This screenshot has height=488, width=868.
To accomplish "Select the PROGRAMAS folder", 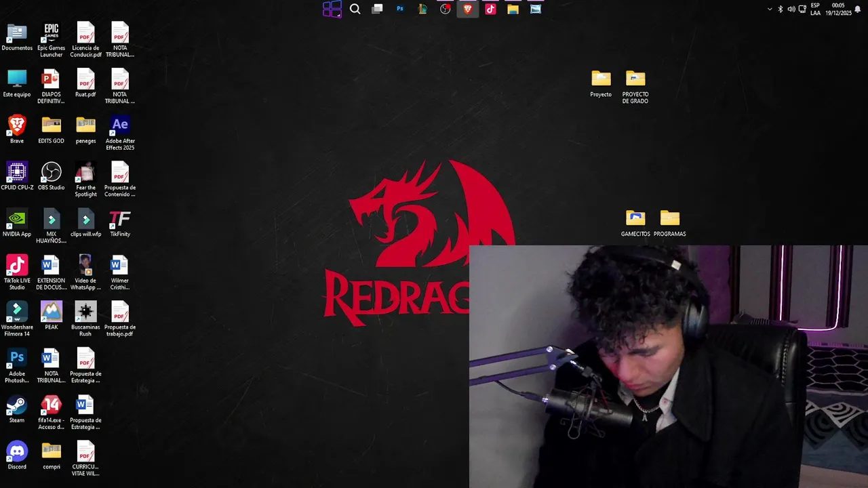I will (x=670, y=223).
